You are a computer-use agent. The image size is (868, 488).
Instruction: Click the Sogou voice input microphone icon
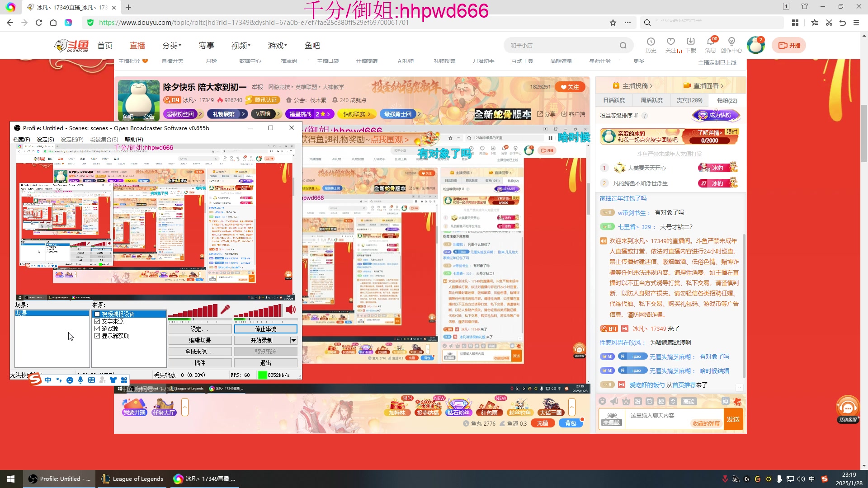(80, 380)
